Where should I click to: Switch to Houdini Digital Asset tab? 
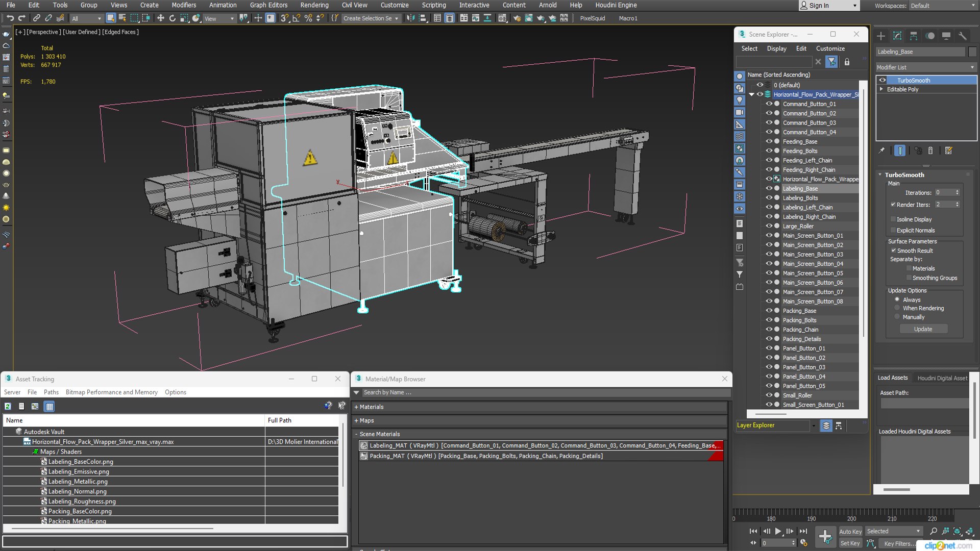(x=942, y=378)
